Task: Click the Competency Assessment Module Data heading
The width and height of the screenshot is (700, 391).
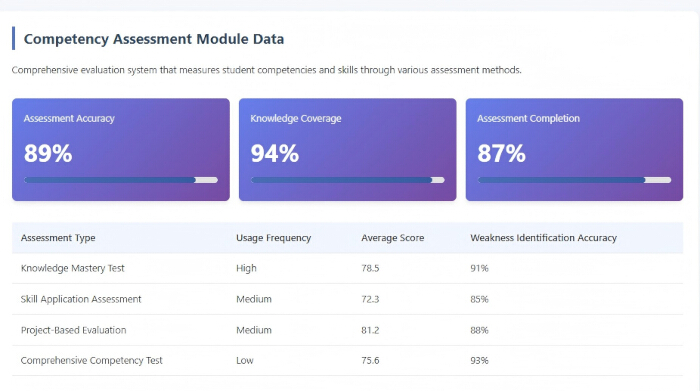Action: click(x=154, y=39)
